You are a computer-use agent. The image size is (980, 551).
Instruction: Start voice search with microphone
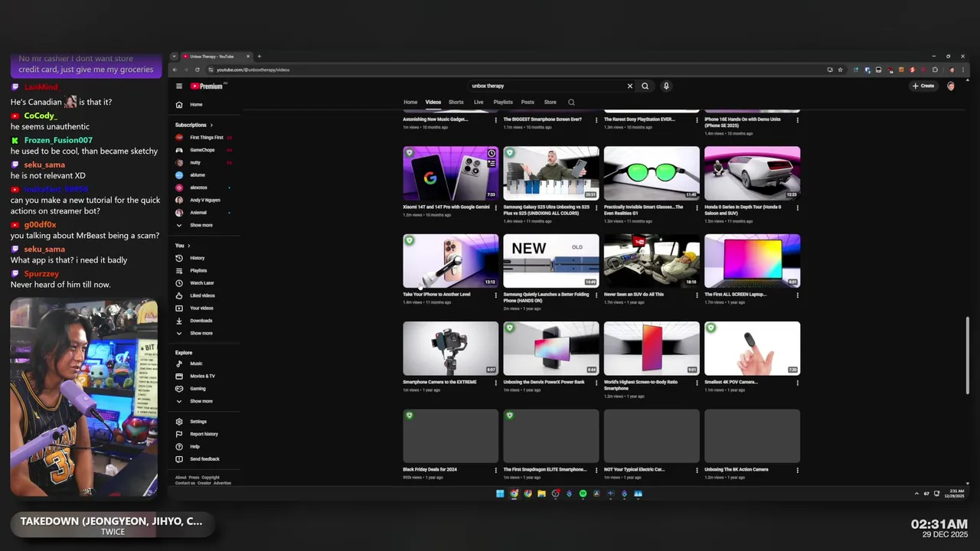(x=666, y=86)
